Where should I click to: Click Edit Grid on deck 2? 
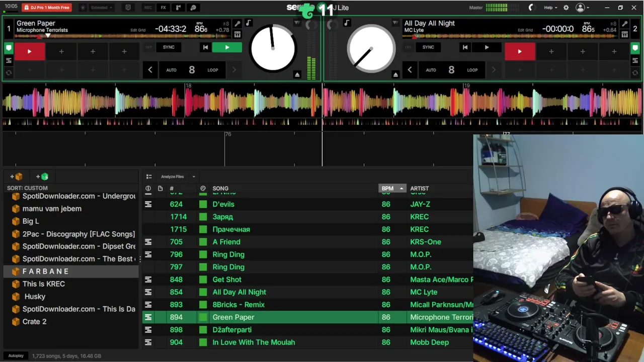(525, 30)
